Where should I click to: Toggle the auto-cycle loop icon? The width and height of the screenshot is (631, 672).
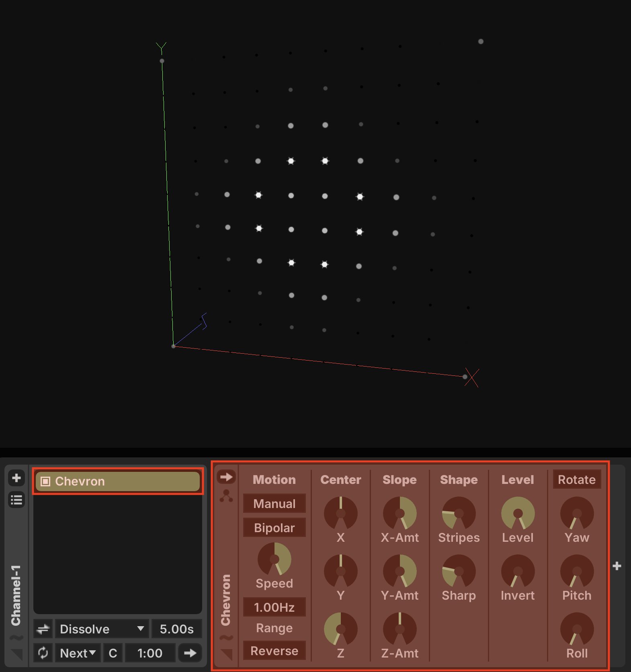point(43,653)
